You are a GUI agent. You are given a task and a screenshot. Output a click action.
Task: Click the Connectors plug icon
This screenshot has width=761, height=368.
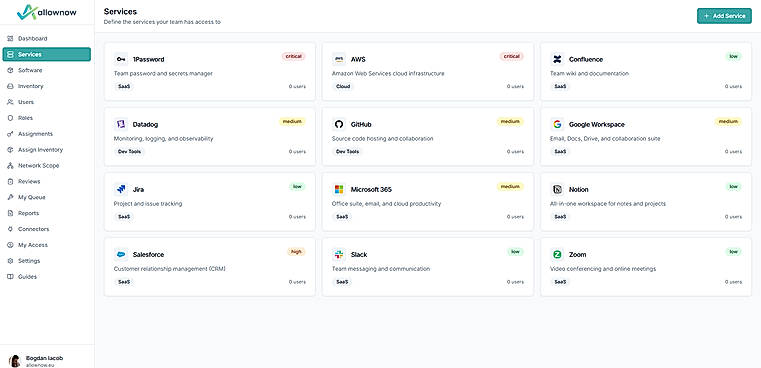tap(11, 229)
